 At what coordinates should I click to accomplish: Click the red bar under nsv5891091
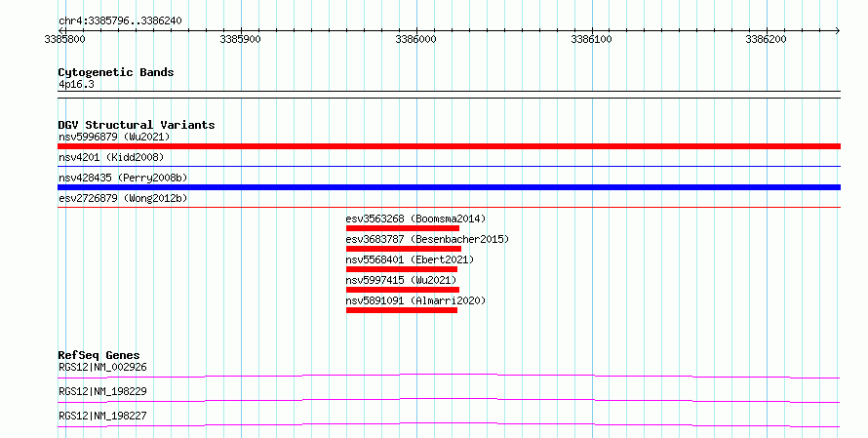tap(402, 310)
